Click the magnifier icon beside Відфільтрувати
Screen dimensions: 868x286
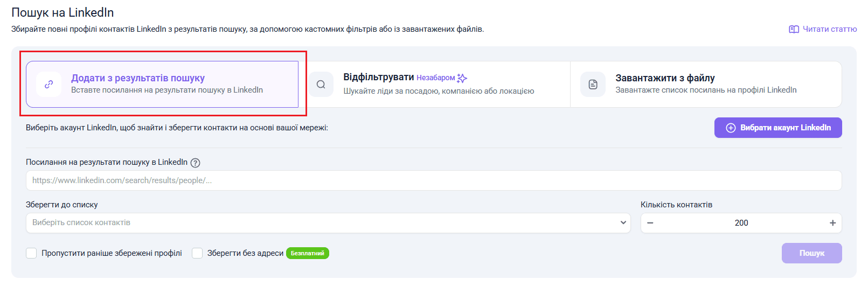(321, 84)
